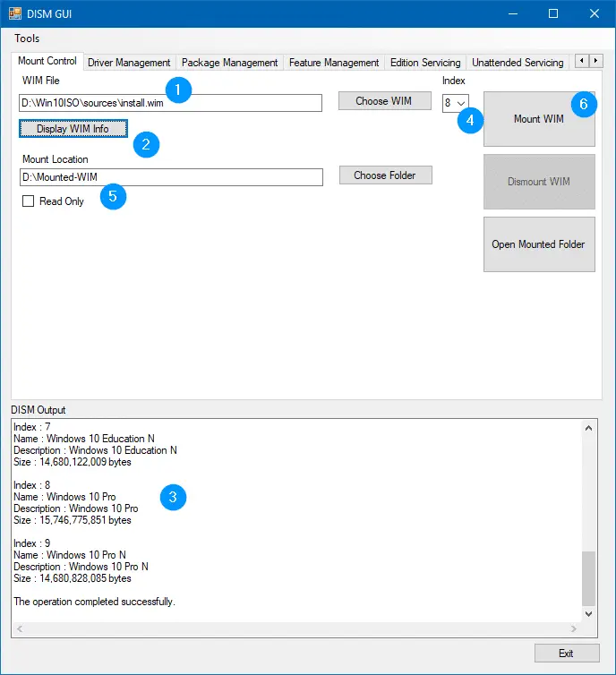Click 'Description : Windows 10 Education N' line

pyautogui.click(x=95, y=450)
